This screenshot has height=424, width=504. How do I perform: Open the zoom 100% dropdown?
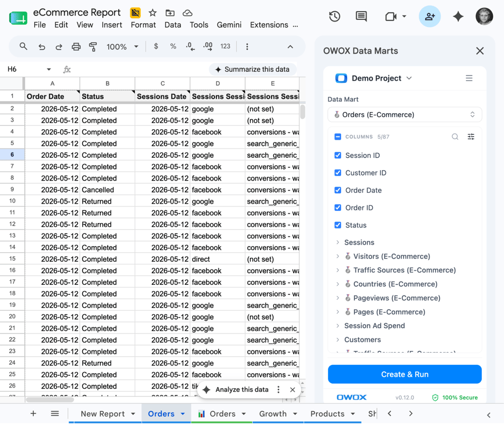tap(123, 47)
